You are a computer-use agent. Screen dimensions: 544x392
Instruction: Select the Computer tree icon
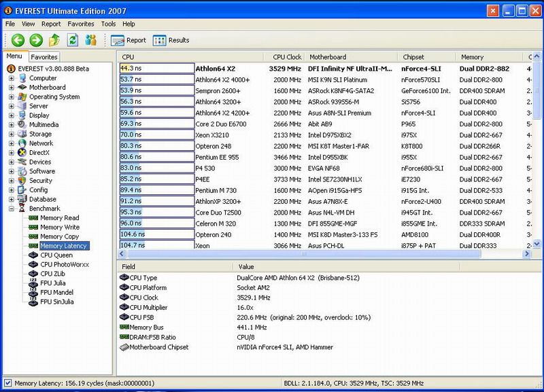tap(22, 78)
